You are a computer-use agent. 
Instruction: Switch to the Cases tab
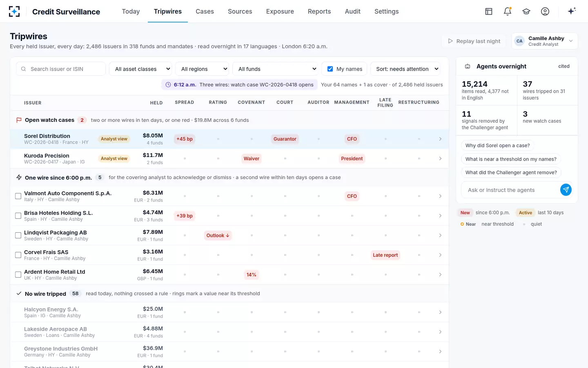[205, 11]
